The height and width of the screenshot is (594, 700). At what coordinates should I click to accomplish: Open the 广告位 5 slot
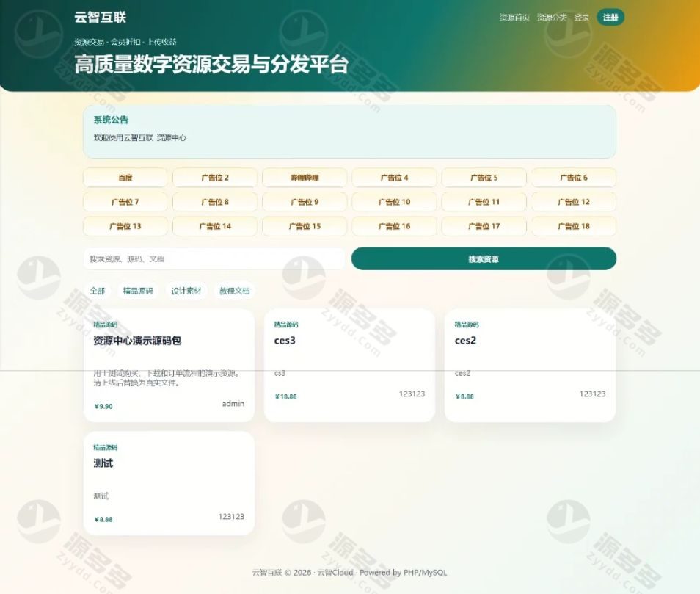point(484,178)
